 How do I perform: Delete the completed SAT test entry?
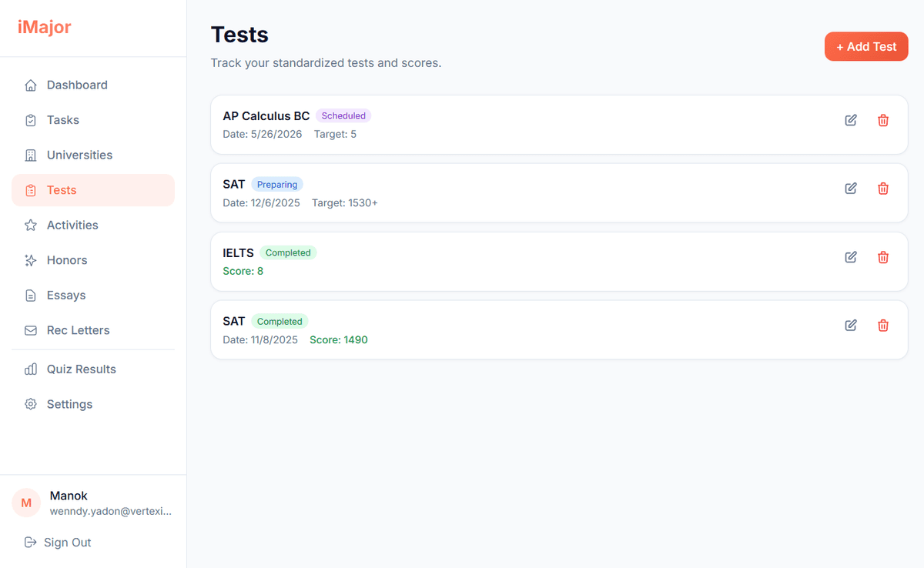(882, 325)
